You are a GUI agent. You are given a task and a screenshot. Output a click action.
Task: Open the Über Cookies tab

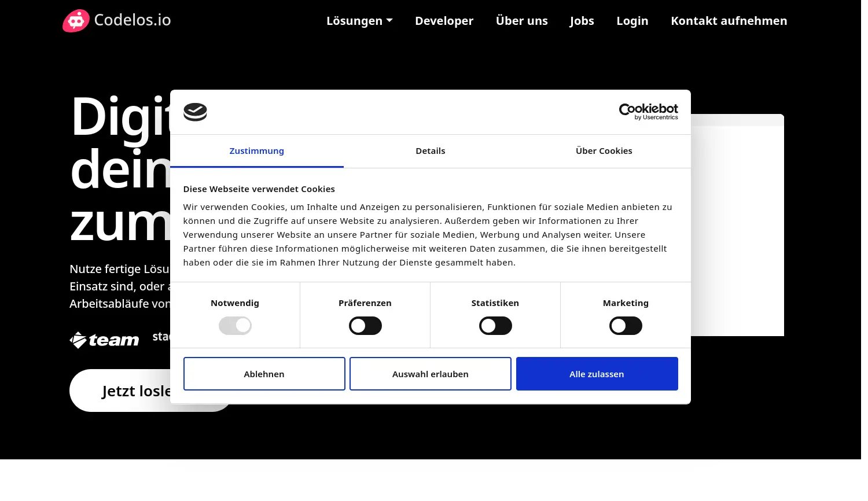[x=604, y=151]
